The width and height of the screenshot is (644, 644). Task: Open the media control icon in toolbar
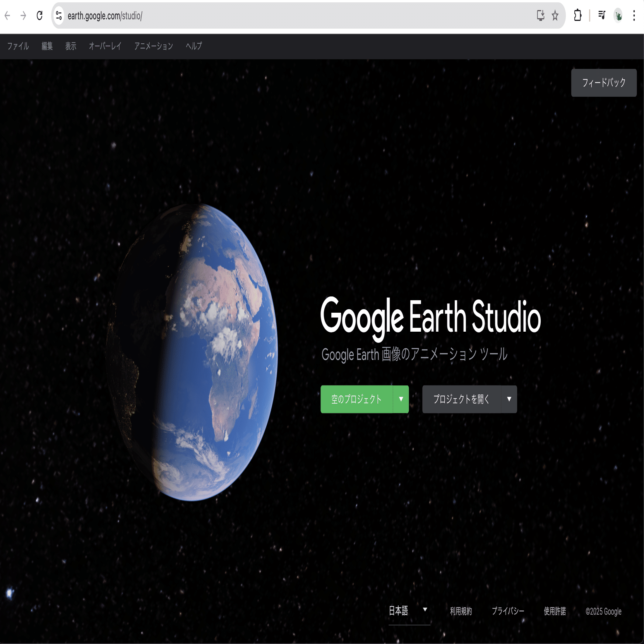click(x=602, y=15)
